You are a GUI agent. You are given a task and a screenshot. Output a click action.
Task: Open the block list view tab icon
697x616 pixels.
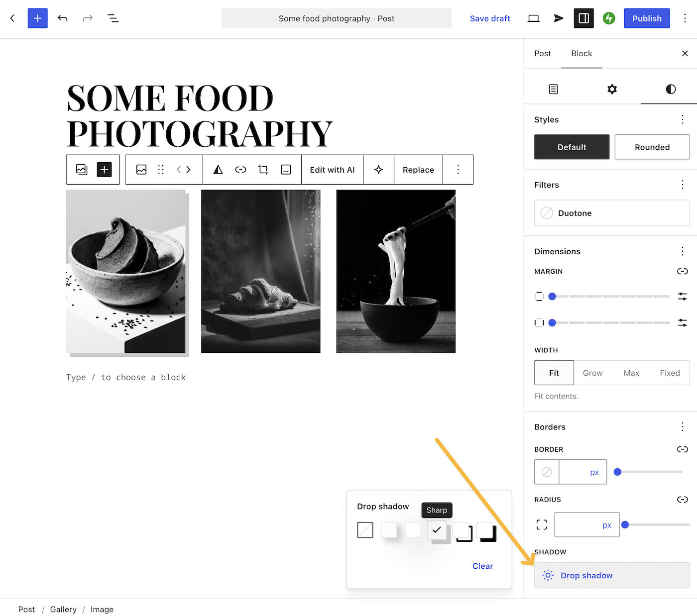tap(553, 89)
